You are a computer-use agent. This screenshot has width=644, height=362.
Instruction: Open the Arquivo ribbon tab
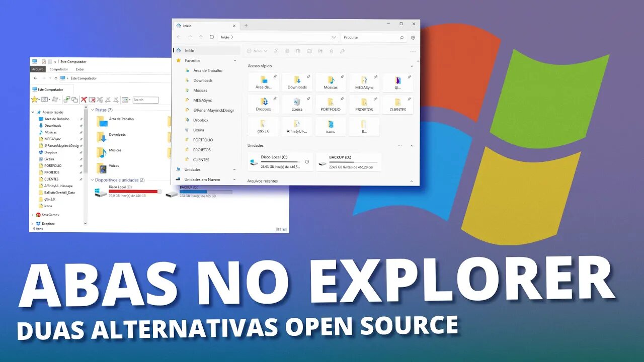coord(38,69)
